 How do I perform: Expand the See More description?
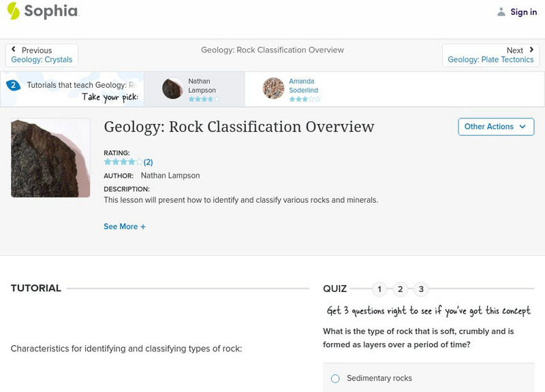coord(125,226)
